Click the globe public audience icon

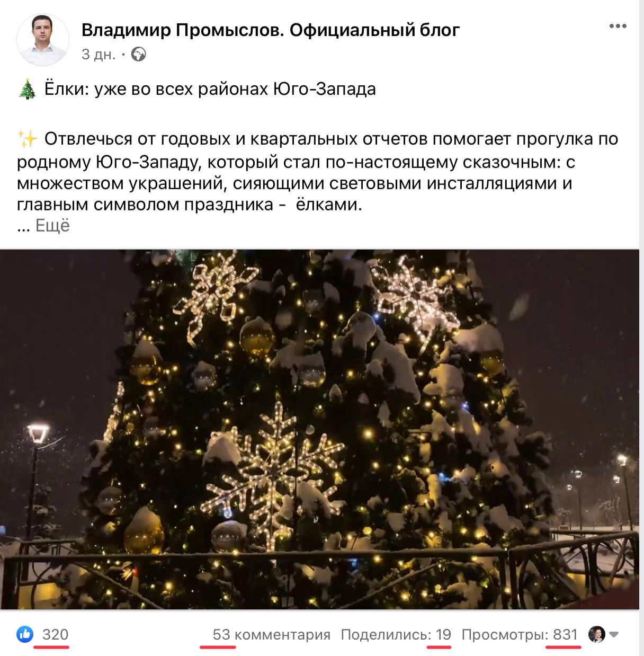coord(139,55)
